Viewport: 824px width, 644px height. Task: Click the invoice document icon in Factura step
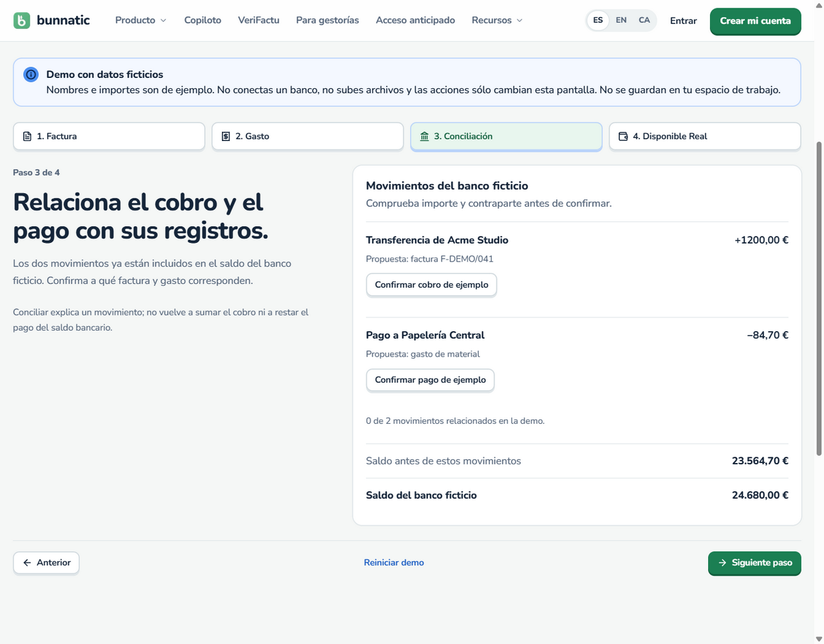point(27,137)
